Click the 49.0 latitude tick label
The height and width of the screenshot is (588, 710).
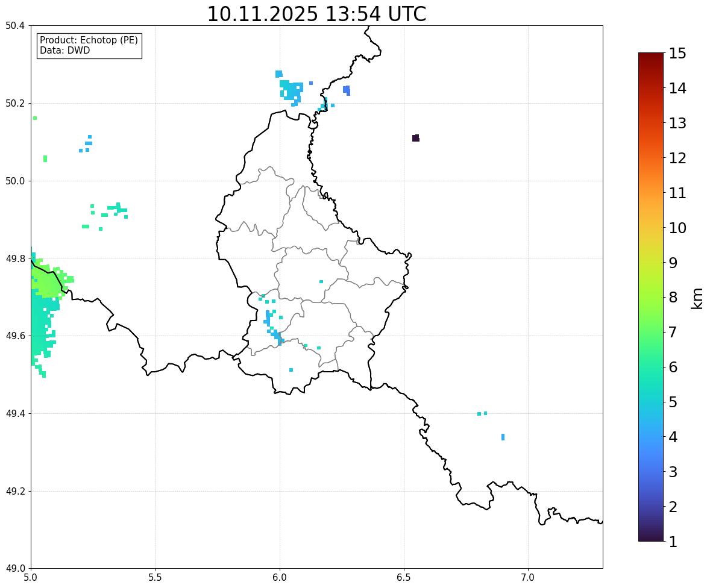[x=15, y=569]
